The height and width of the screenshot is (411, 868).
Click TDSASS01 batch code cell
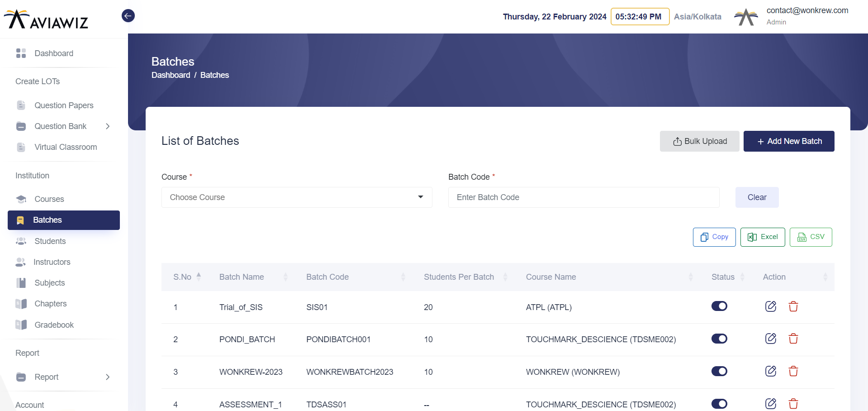pos(326,405)
